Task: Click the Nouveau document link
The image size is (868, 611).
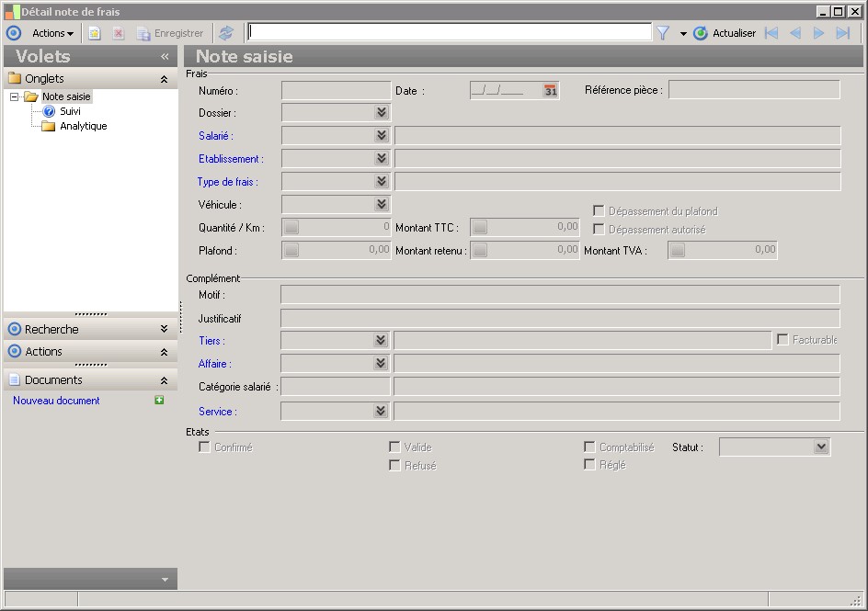Action: pyautogui.click(x=56, y=401)
